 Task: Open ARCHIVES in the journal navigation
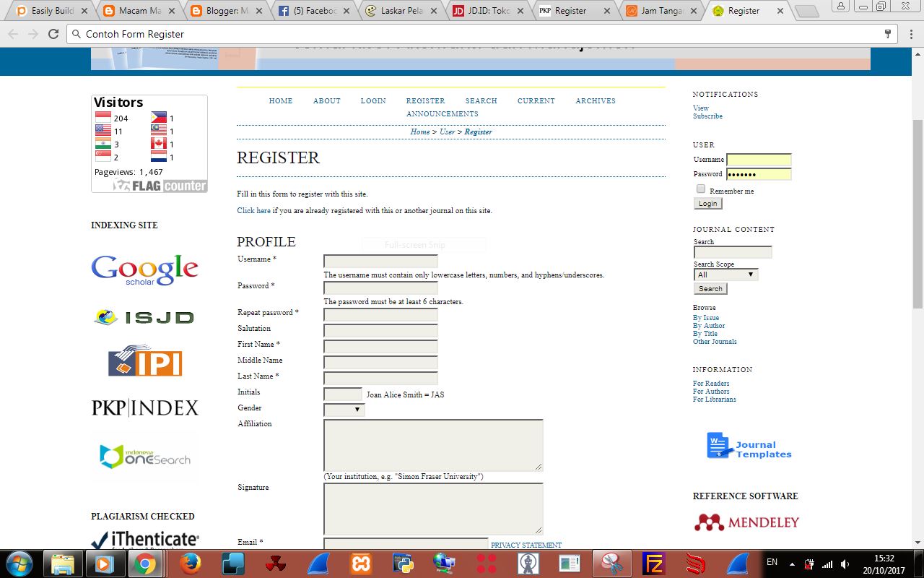pos(596,101)
